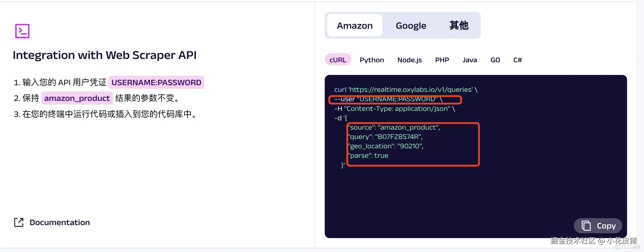Screen dimensions: 644x252
Task: Click the copy clipboard icon
Action: click(x=586, y=226)
